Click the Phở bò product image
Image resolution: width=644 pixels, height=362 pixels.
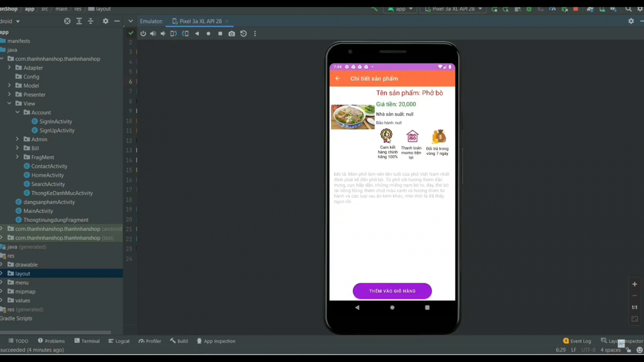(353, 117)
